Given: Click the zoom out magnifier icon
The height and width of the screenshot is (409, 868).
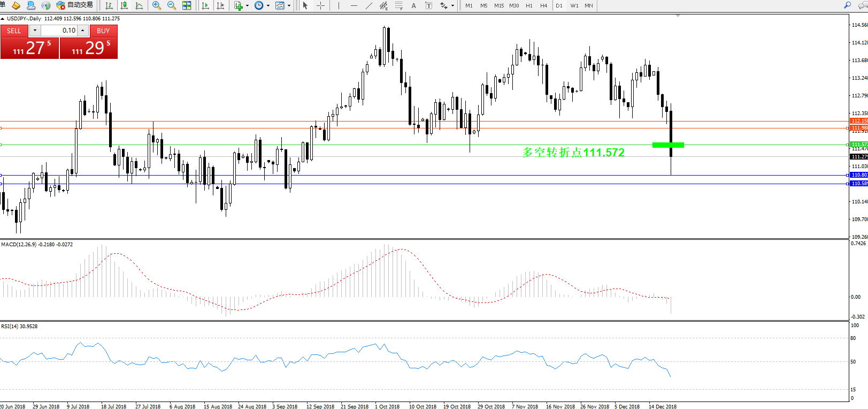Looking at the screenshot, I should click(x=171, y=5).
